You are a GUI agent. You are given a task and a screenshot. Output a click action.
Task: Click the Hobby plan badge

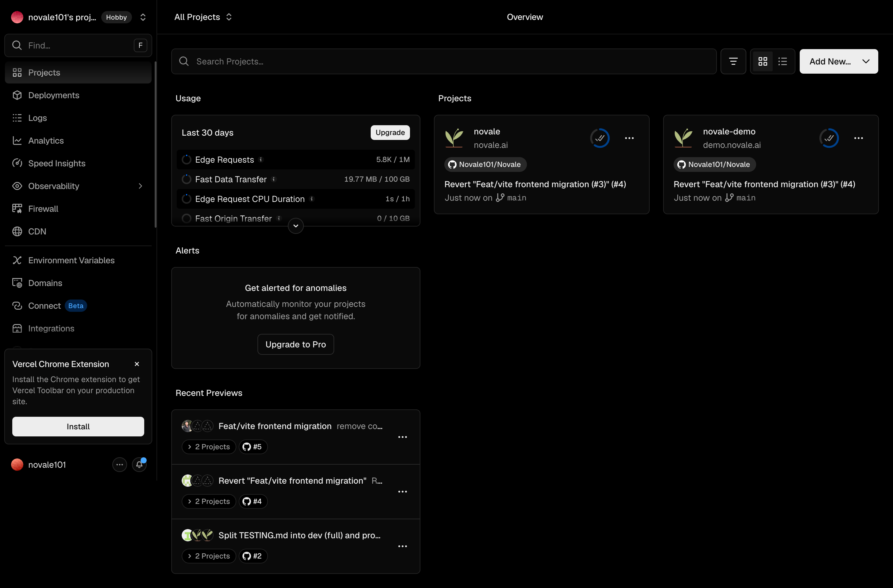pos(116,17)
